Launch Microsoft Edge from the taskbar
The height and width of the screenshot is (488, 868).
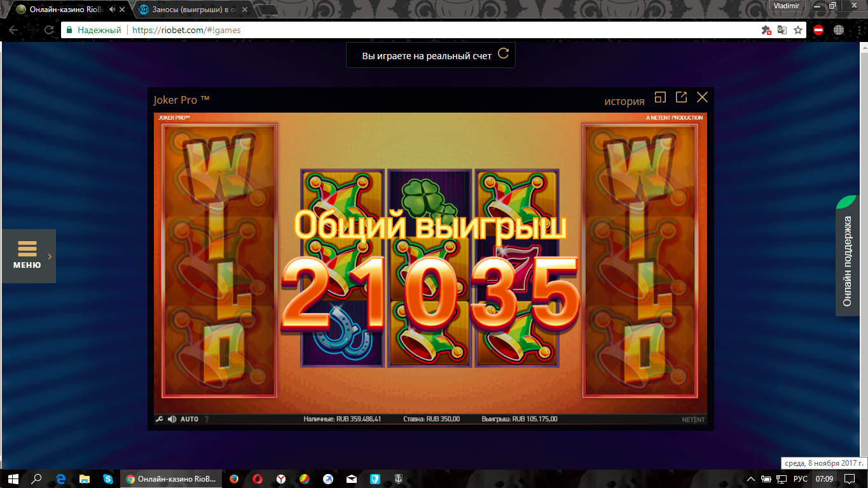pos(61,478)
